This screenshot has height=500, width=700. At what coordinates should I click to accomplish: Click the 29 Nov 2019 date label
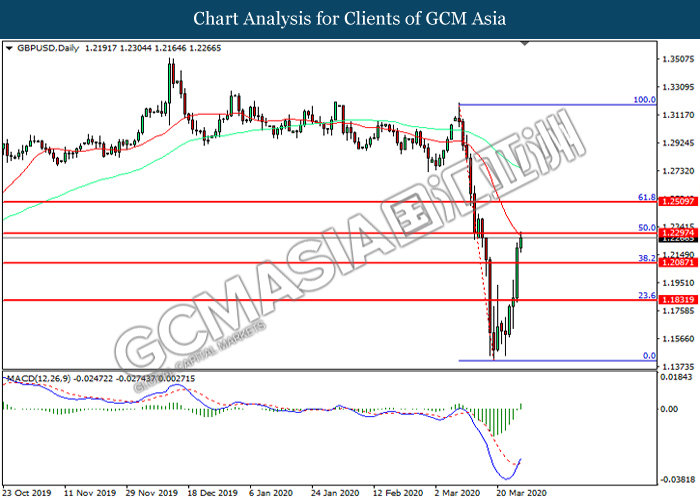(x=152, y=493)
